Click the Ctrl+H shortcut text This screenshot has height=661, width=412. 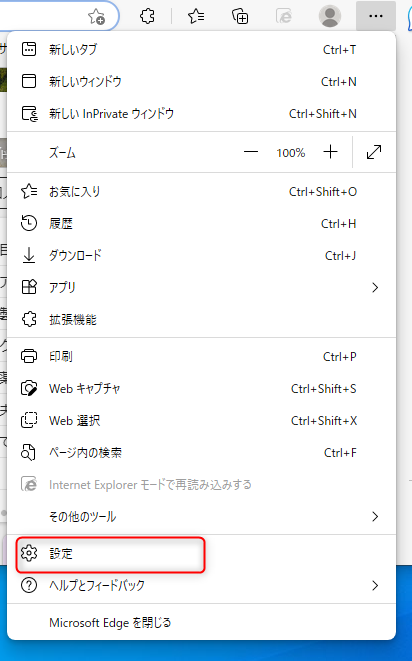tap(339, 224)
